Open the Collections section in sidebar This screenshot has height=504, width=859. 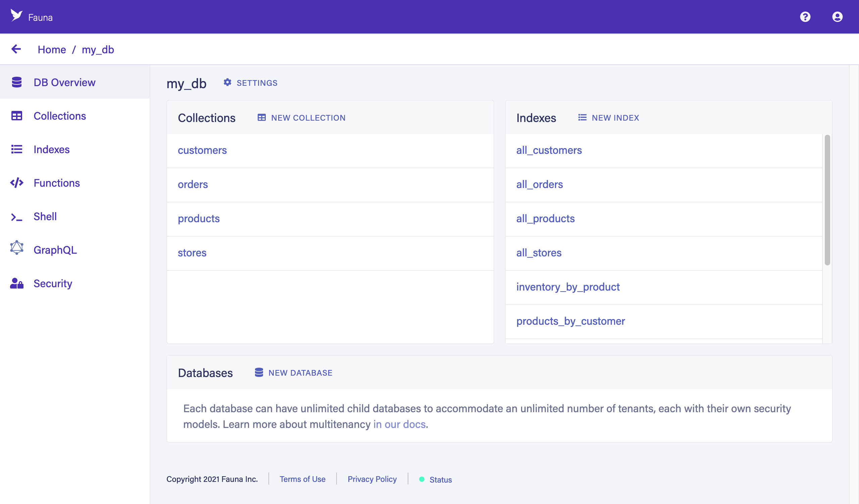click(60, 116)
